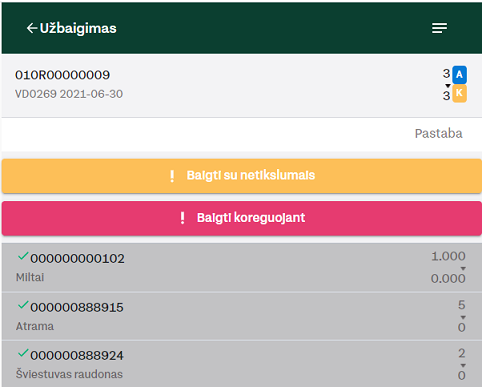Click the blue A badge
Image resolution: width=482 pixels, height=387 pixels.
[x=459, y=74]
